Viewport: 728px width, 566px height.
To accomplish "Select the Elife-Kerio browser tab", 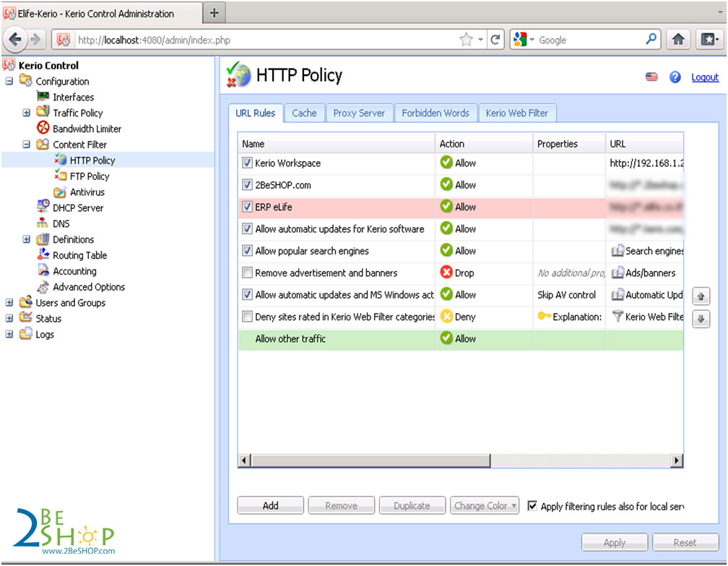I will click(102, 14).
